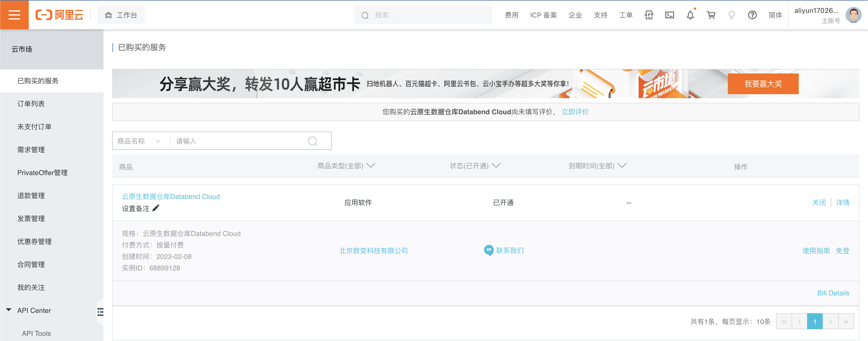
Task: Open the 支持 menu
Action: click(x=600, y=15)
